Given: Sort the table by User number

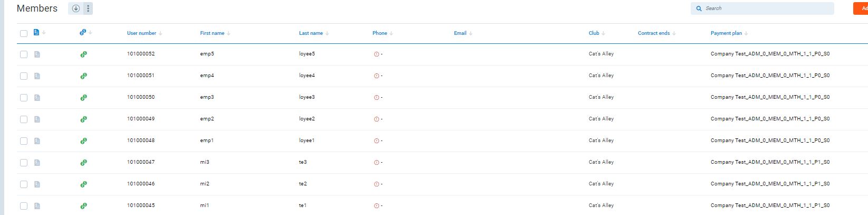Looking at the screenshot, I should [141, 33].
